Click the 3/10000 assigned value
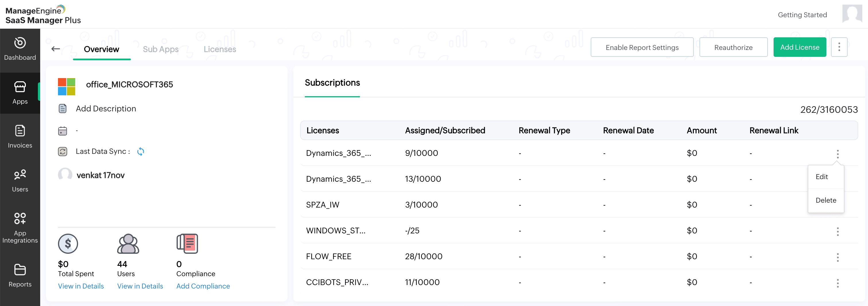The image size is (868, 306). click(x=421, y=205)
